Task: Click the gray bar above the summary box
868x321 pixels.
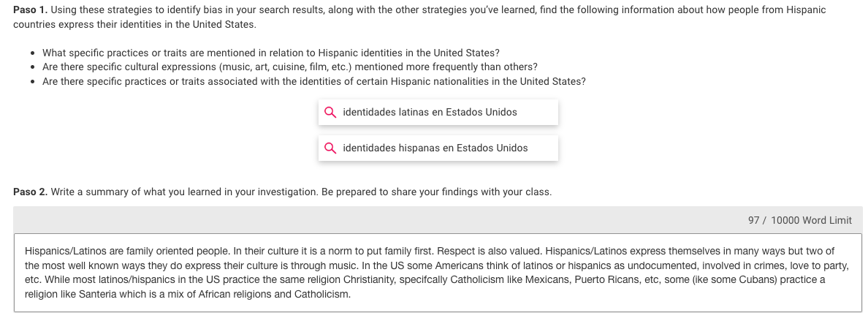Action: click(438, 220)
